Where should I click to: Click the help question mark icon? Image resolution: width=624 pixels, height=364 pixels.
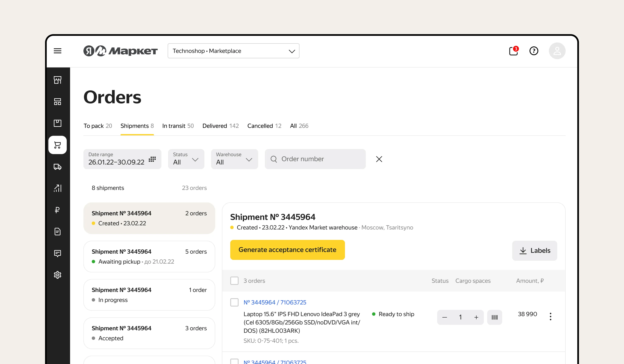coord(534,51)
